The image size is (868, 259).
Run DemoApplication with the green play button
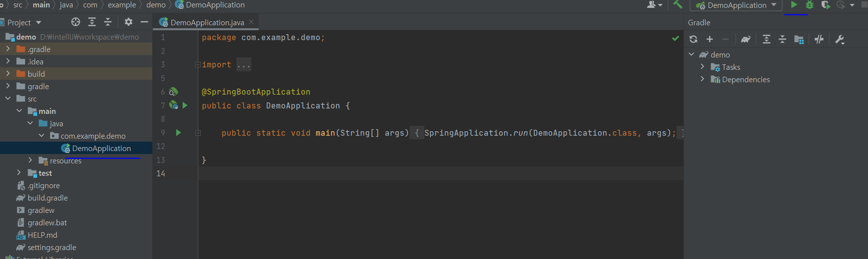[794, 5]
